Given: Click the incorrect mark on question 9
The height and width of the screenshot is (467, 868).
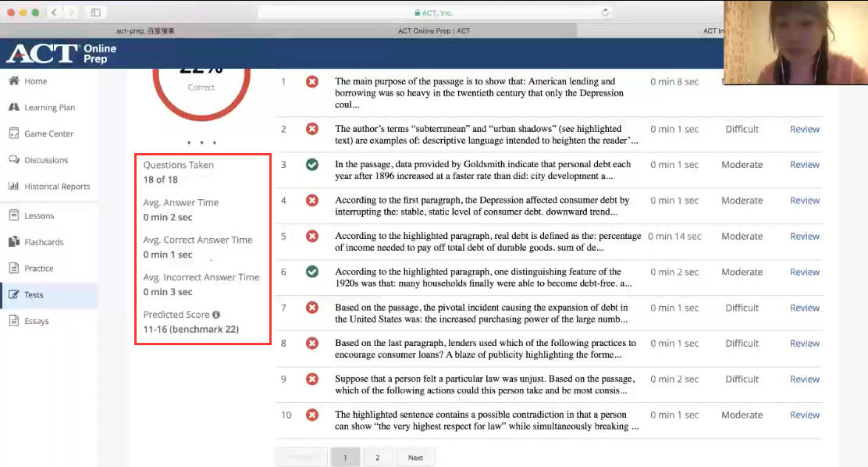Looking at the screenshot, I should point(312,379).
